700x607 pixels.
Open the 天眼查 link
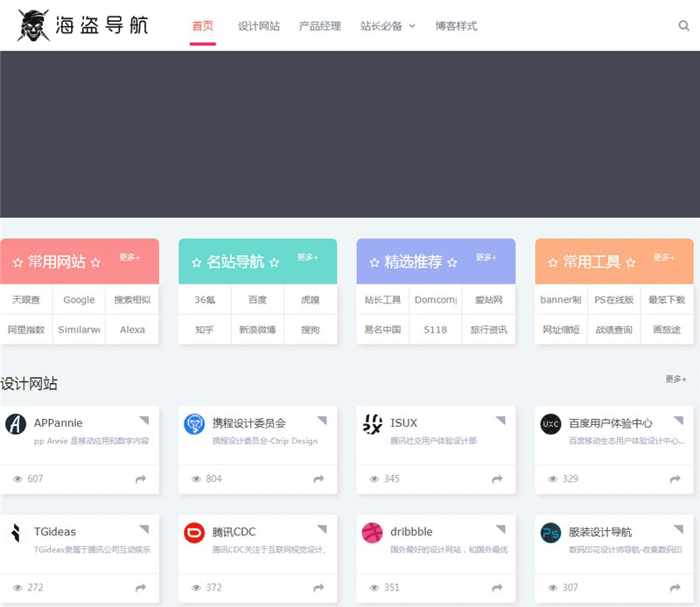[26, 299]
